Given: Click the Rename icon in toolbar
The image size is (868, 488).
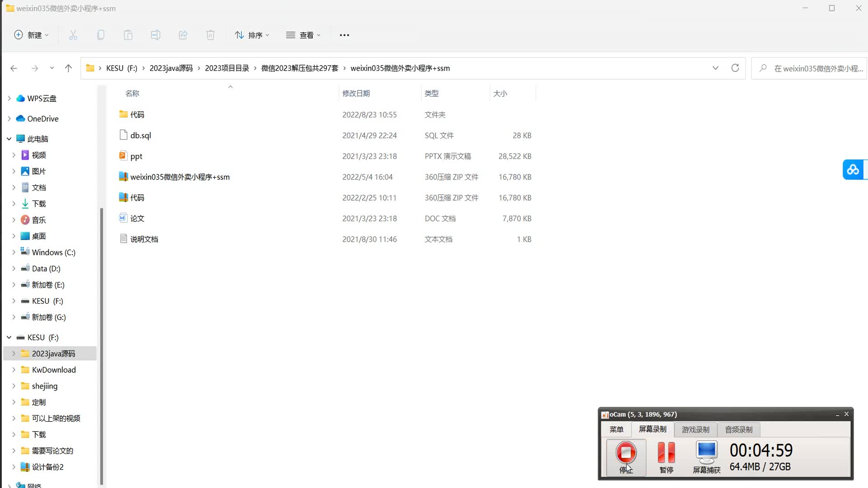Looking at the screenshot, I should [x=156, y=35].
